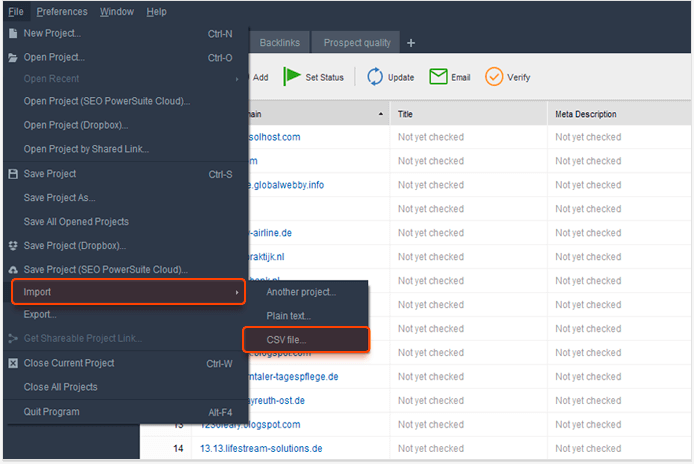Switch to the Prospect quality tab
Screen dimensions: 694x464
tap(356, 43)
